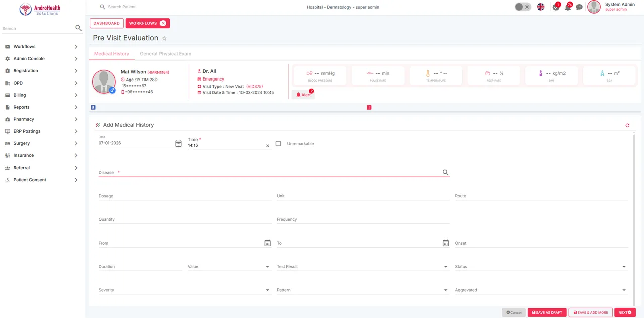644x318 pixels.
Task: Click the Referral people icon in the sidebar
Action: (x=8, y=168)
